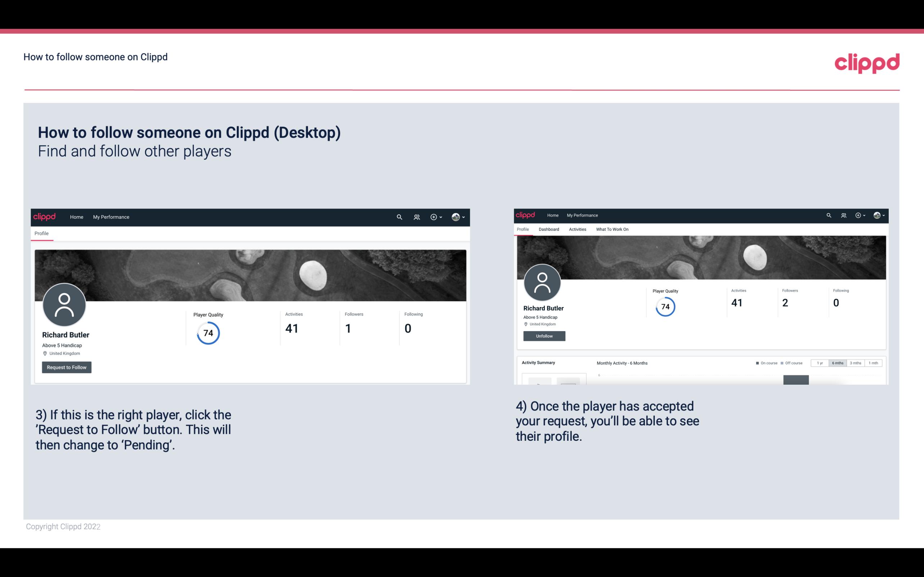Select the 'Profile' tab on left screen
This screenshot has width=924, height=577.
pos(41,233)
